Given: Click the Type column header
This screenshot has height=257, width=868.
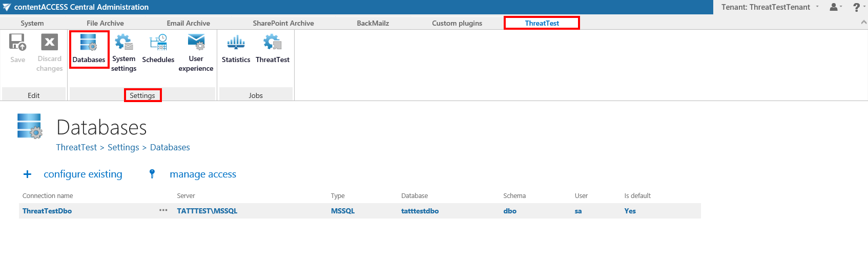Looking at the screenshot, I should pyautogui.click(x=338, y=196).
